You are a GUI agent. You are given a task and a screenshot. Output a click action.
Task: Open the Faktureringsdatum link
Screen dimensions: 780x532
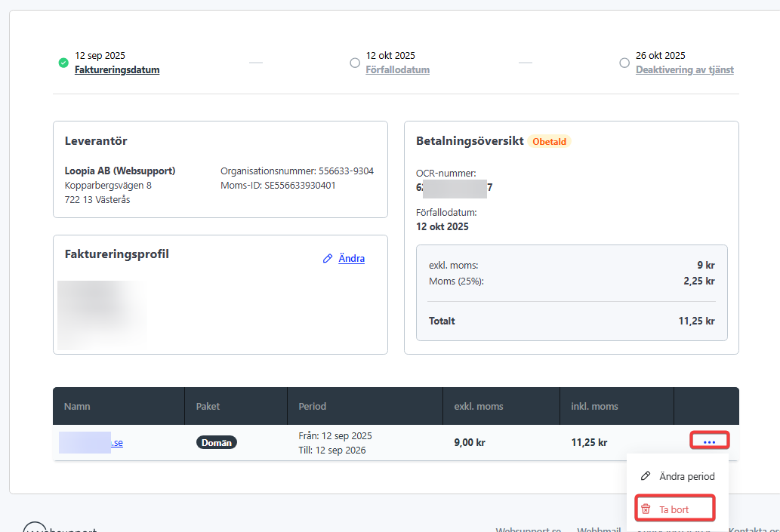117,70
